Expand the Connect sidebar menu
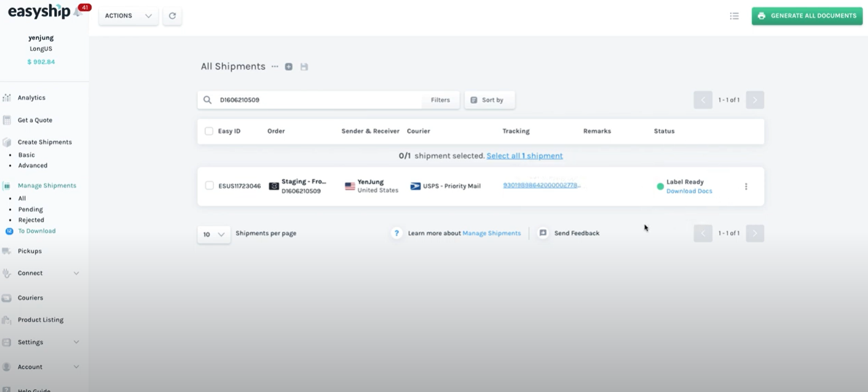Viewport: 868px width, 392px height. [x=76, y=273]
